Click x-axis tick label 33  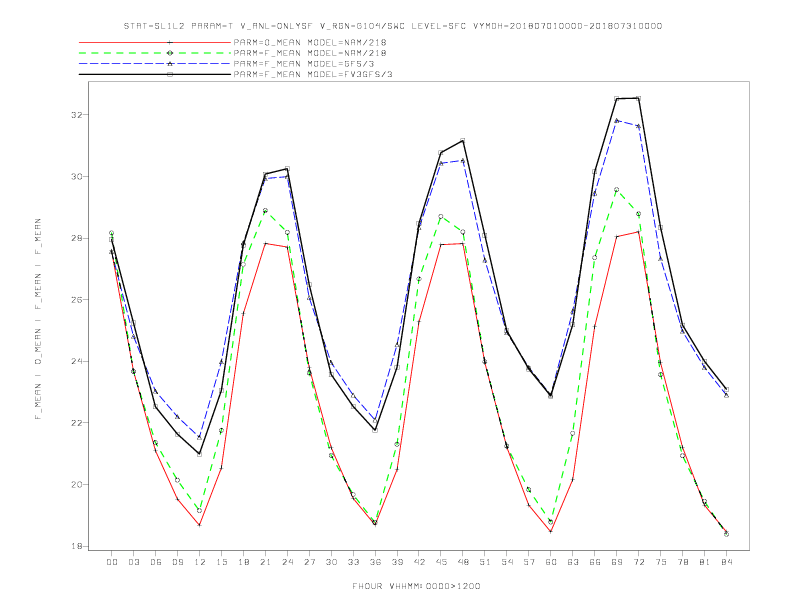[353, 562]
